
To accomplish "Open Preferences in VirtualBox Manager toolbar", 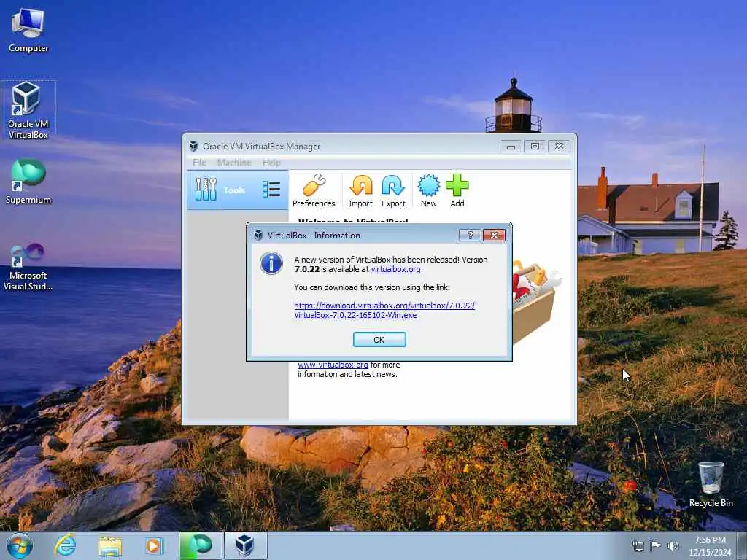I will point(314,190).
